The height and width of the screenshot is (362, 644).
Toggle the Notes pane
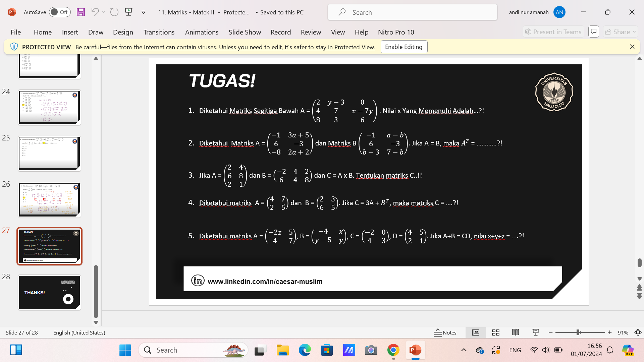point(445,332)
